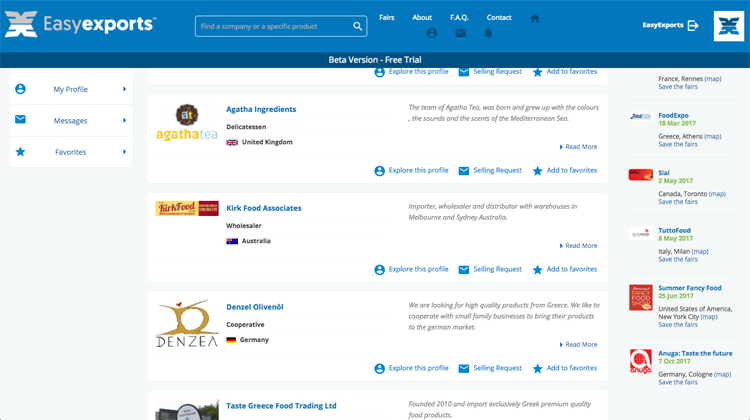Click the map link for New York City

[x=709, y=317]
